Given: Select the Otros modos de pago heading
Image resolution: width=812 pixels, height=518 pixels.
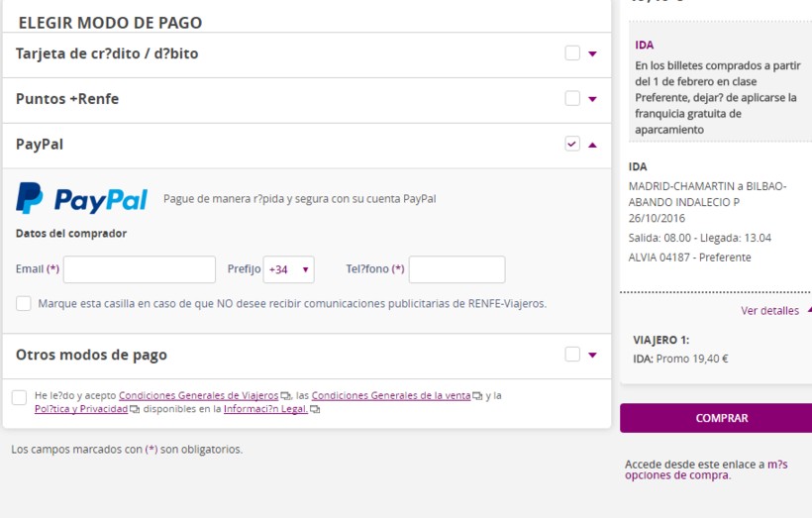Looking at the screenshot, I should 91,355.
